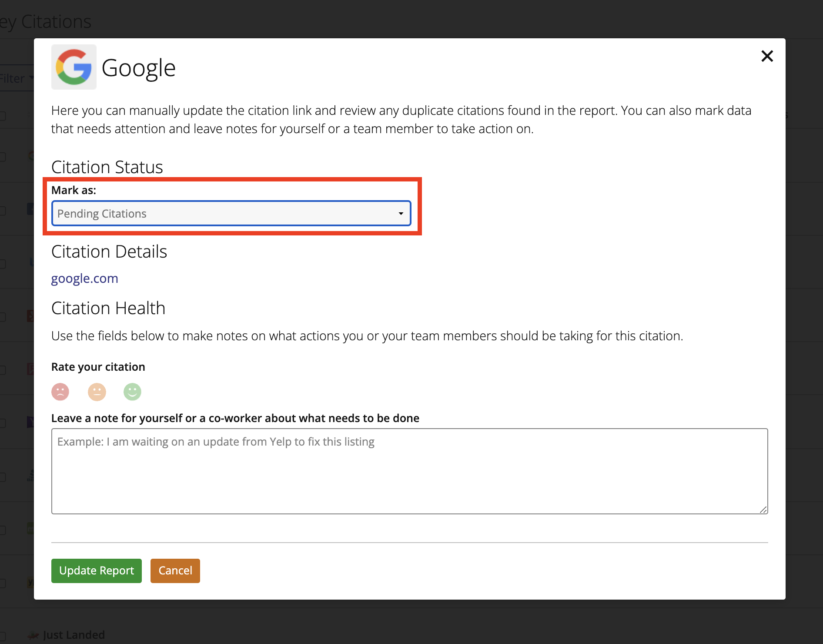Rate citation with green happy face
The height and width of the screenshot is (644, 823).
click(x=132, y=392)
